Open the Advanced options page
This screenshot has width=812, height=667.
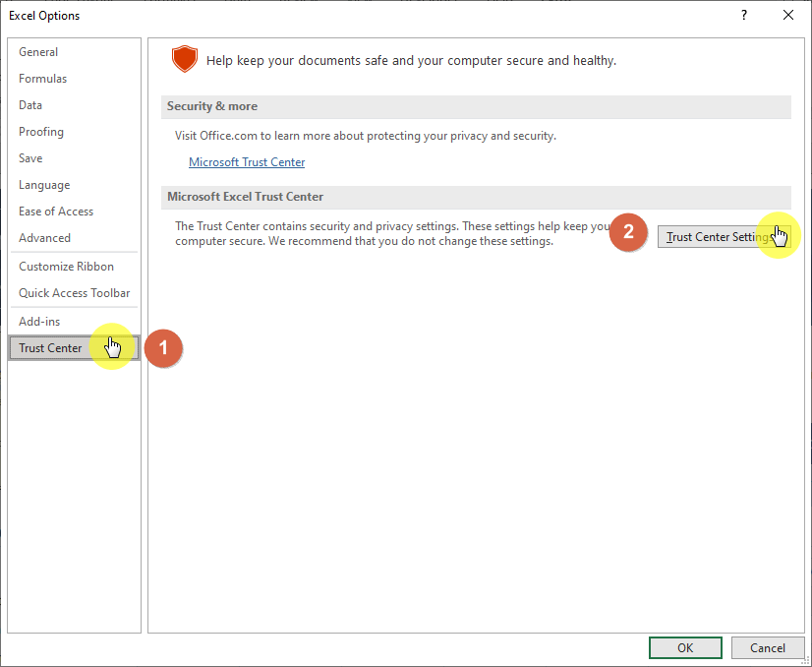point(74,238)
